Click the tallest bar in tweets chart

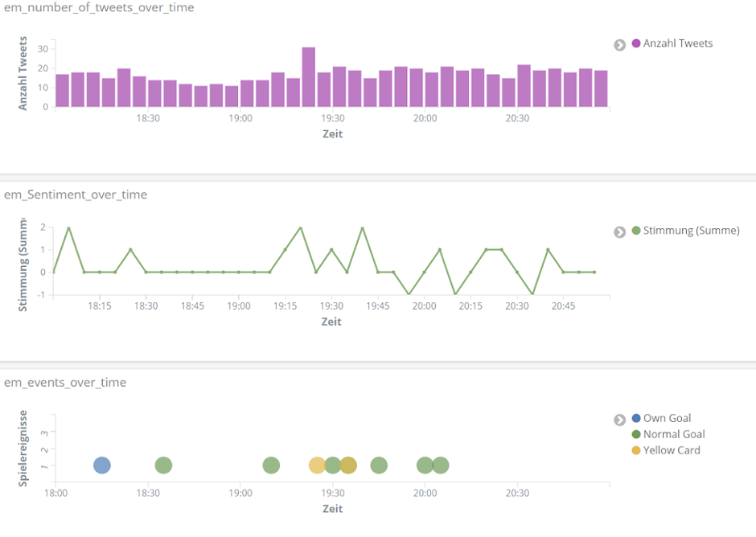pyautogui.click(x=308, y=76)
